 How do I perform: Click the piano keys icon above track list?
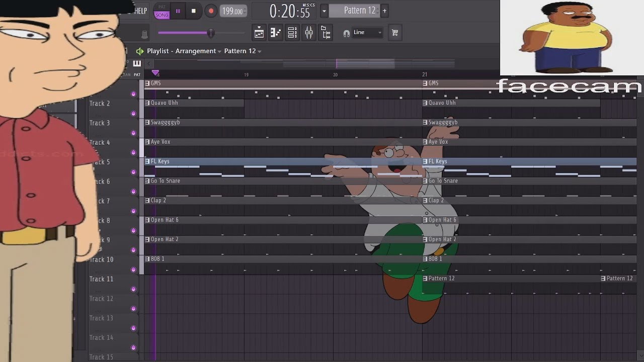click(x=137, y=63)
